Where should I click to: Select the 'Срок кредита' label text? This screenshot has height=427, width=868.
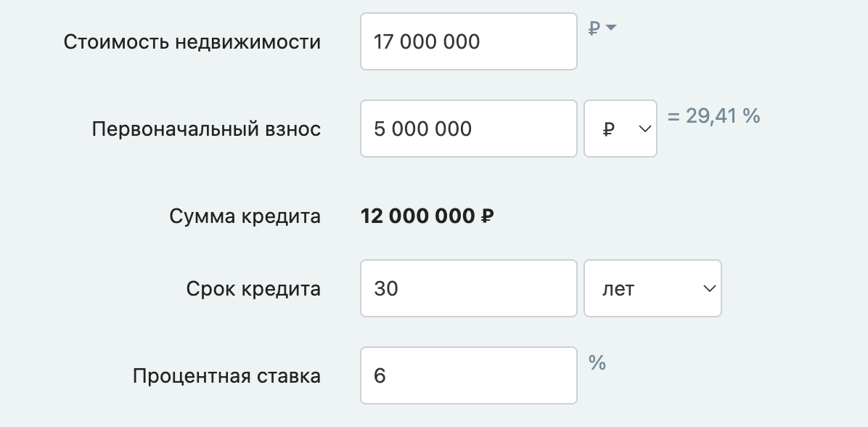tap(253, 288)
